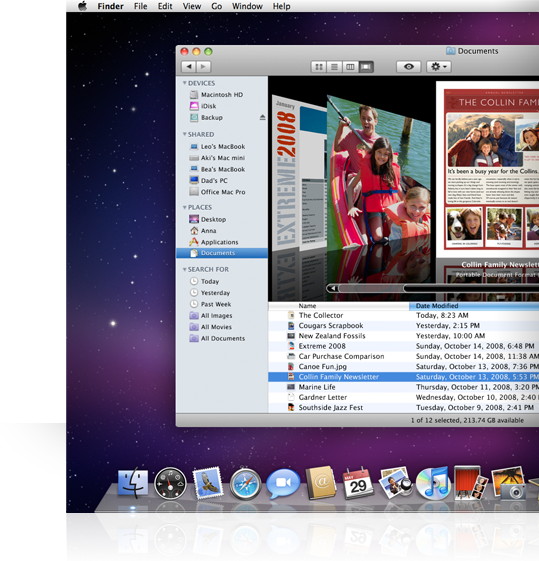
Task: Open iPhoto icon in the Dock
Action: coord(509,483)
